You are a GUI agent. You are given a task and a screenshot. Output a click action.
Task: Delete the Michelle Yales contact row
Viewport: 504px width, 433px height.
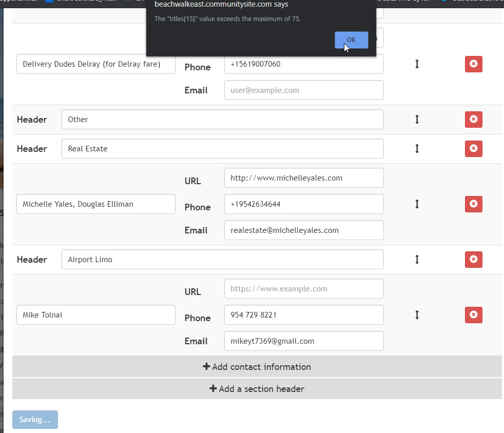[x=474, y=204]
